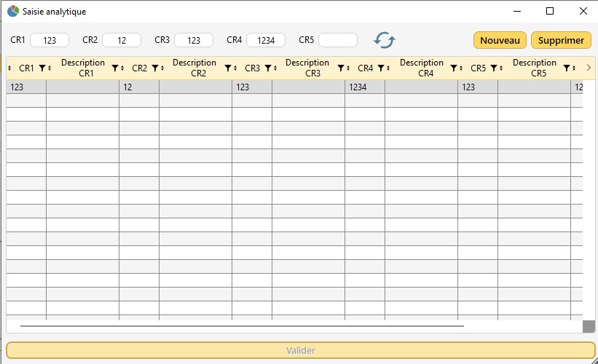Viewport: 598px width, 364px height.
Task: Focus the empty CR5 input field
Action: 338,40
